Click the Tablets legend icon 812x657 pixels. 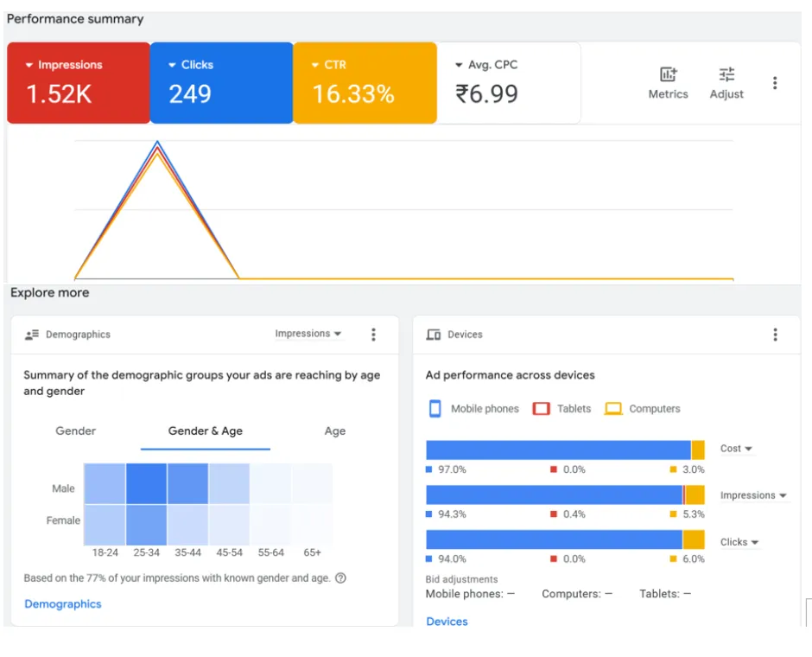pyautogui.click(x=541, y=408)
